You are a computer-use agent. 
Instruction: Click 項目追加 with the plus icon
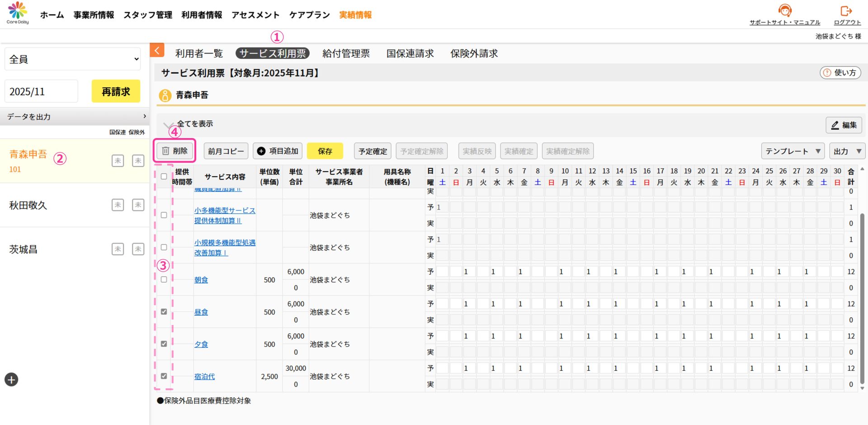tap(278, 151)
